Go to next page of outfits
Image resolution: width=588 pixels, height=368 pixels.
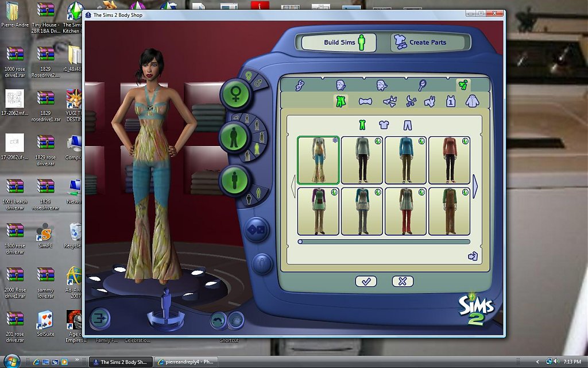click(x=475, y=186)
